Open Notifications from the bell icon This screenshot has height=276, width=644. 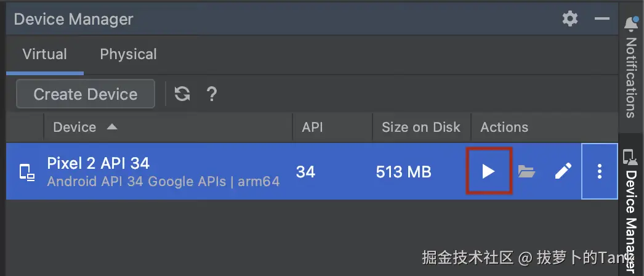[631, 24]
